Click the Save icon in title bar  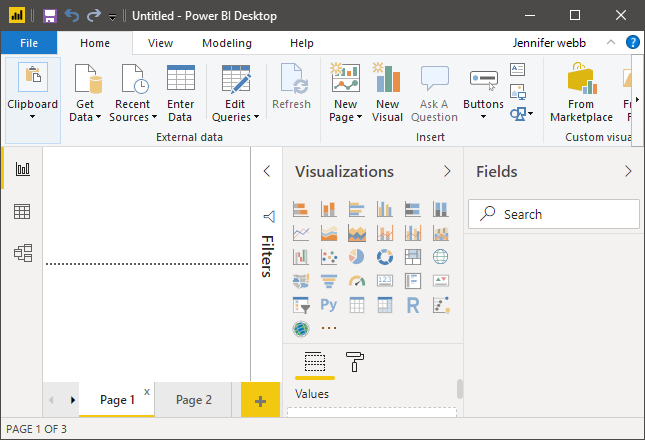coord(50,16)
